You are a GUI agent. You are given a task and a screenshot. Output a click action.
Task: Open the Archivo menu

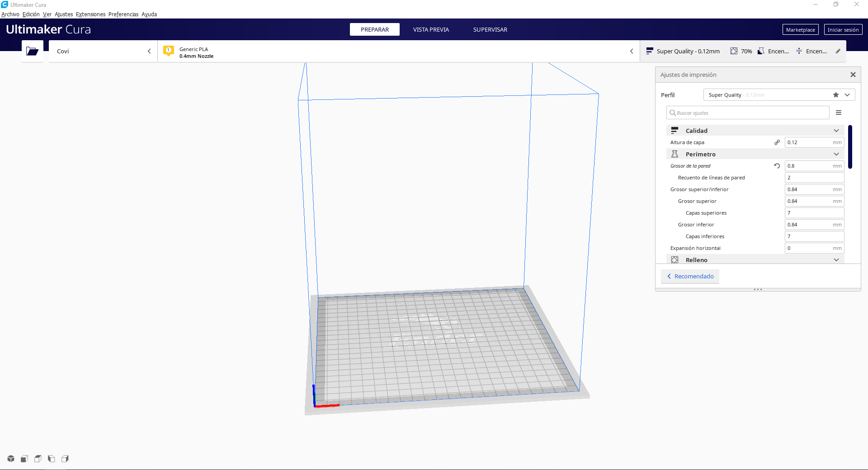10,14
